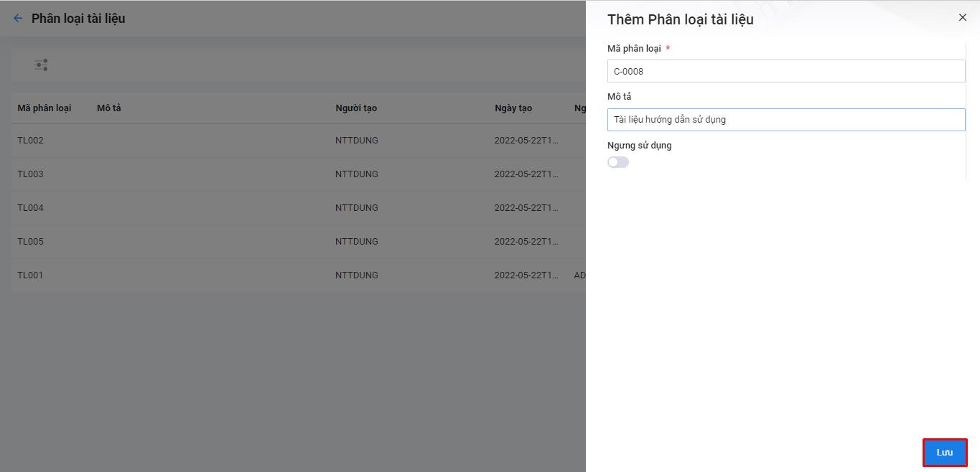The width and height of the screenshot is (980, 472).
Task: Open the filter settings icon
Action: point(41,65)
